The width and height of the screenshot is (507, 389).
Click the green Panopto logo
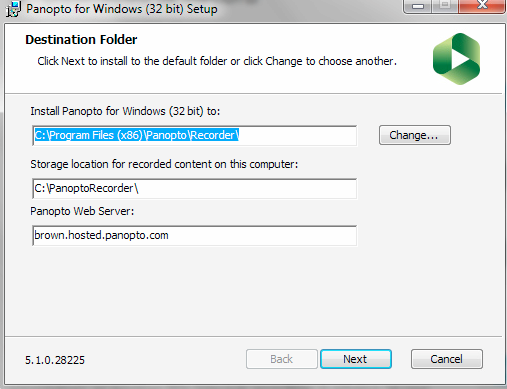[x=456, y=59]
